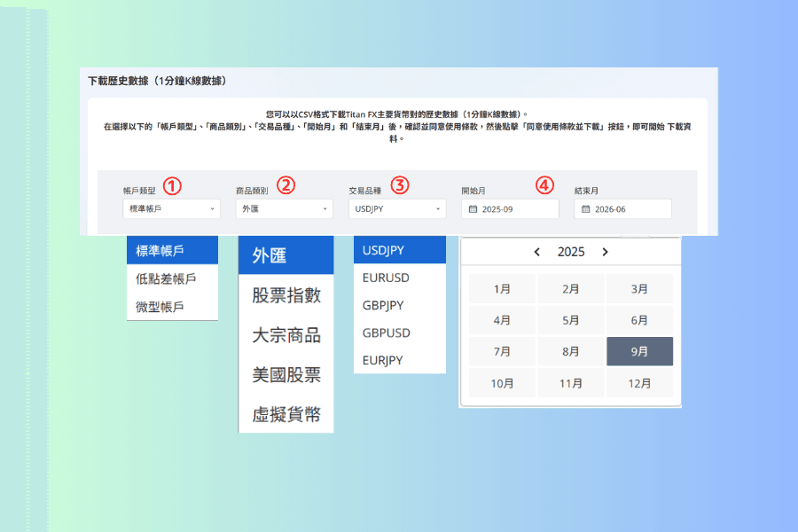Select GBPJPY symbol
Image resolution: width=798 pixels, height=532 pixels.
pyautogui.click(x=400, y=305)
